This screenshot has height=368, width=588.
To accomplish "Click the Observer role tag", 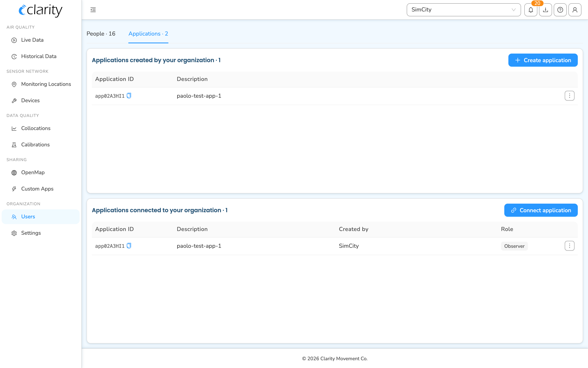I will (x=514, y=246).
